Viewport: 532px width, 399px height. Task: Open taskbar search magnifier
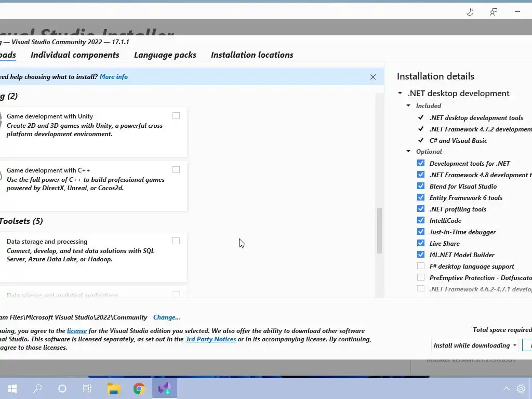(37, 389)
